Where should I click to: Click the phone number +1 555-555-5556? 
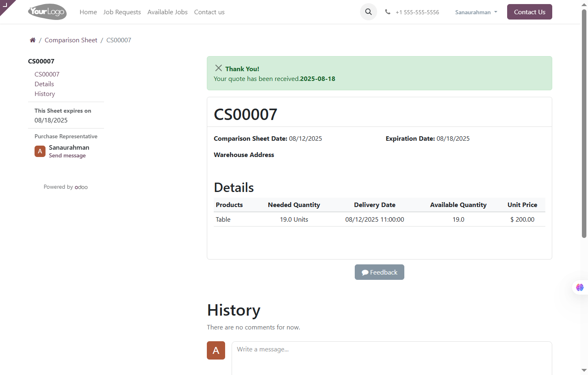coord(417,12)
